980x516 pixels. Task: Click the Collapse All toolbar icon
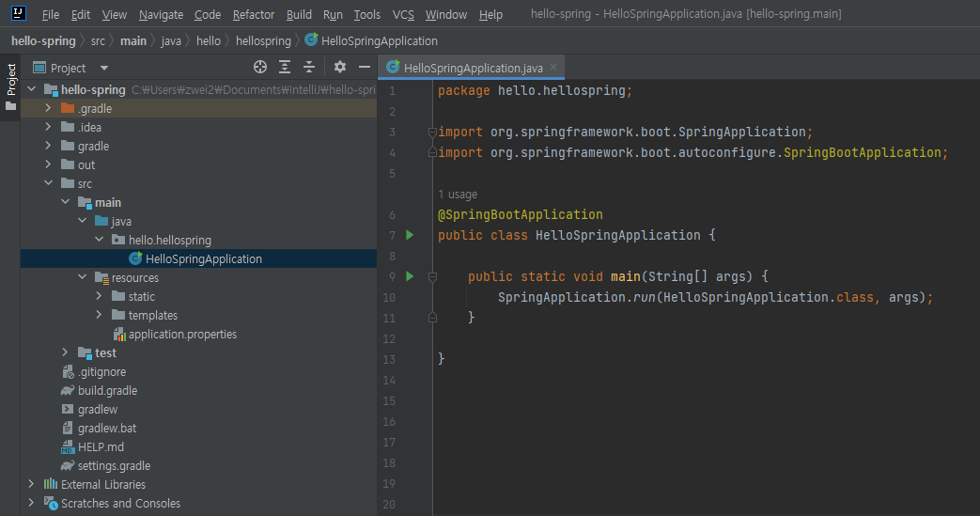pos(309,67)
